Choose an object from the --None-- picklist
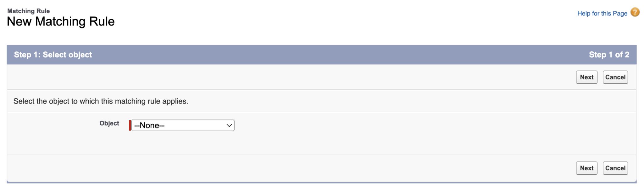This screenshot has height=191, width=644. (x=183, y=125)
